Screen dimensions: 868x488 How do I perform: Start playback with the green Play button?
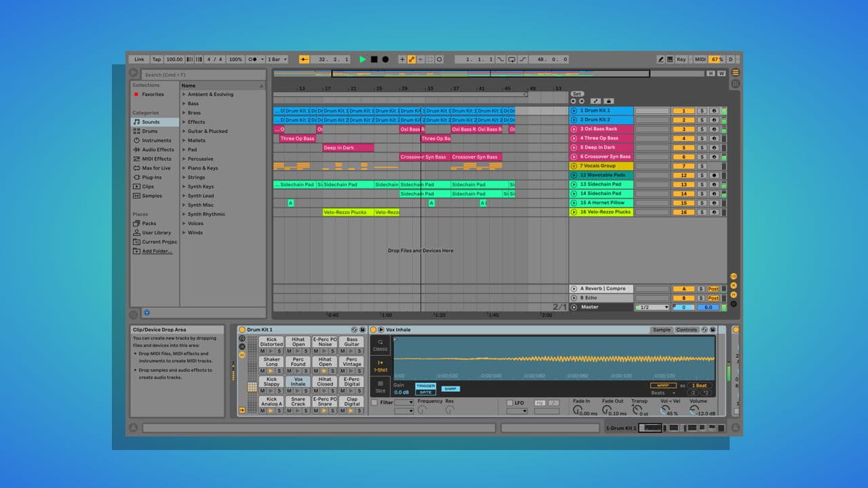click(x=363, y=60)
